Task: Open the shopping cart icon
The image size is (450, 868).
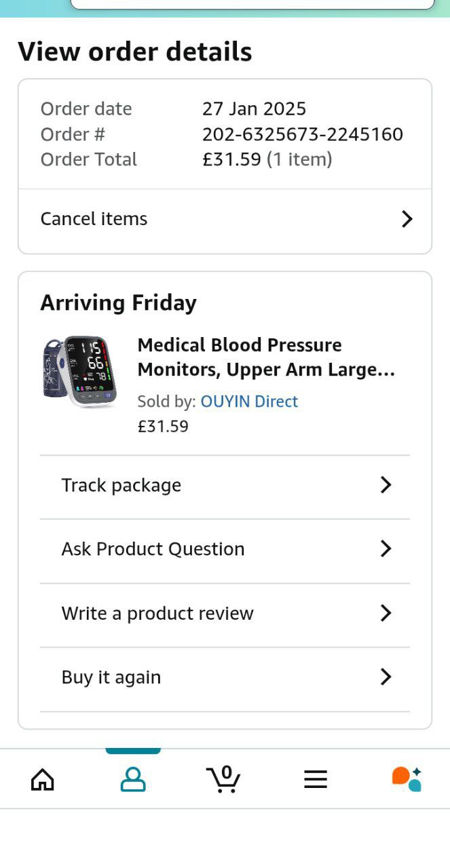Action: tap(223, 779)
